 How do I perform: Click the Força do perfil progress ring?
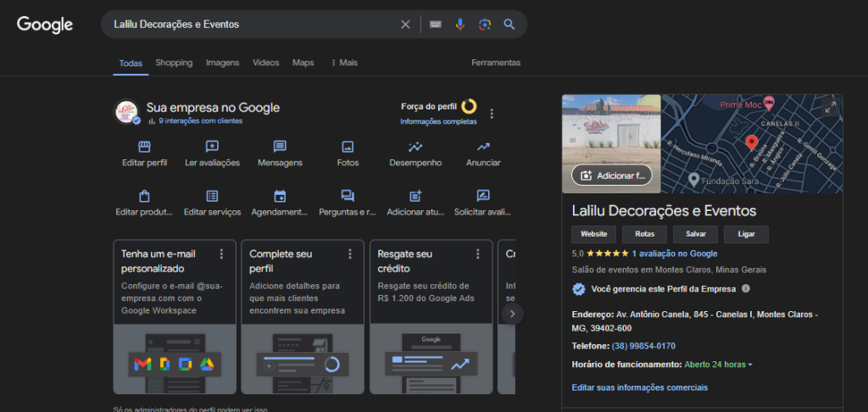(x=469, y=106)
